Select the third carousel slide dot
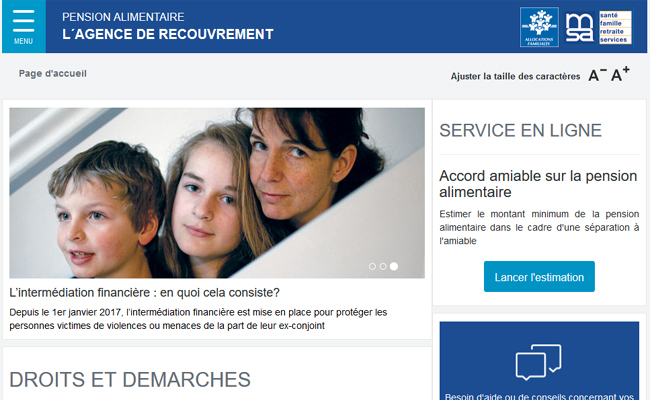This screenshot has height=400, width=650. [x=394, y=266]
